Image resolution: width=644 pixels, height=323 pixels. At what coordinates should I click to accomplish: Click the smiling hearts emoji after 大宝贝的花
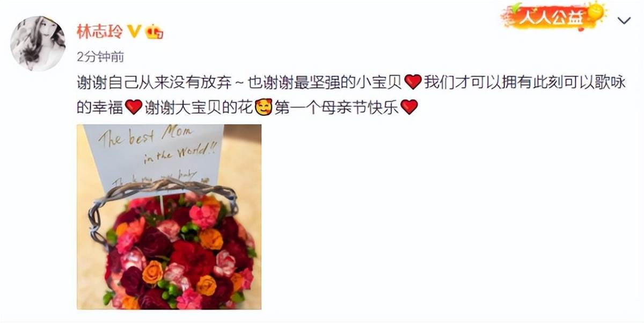[x=263, y=107]
